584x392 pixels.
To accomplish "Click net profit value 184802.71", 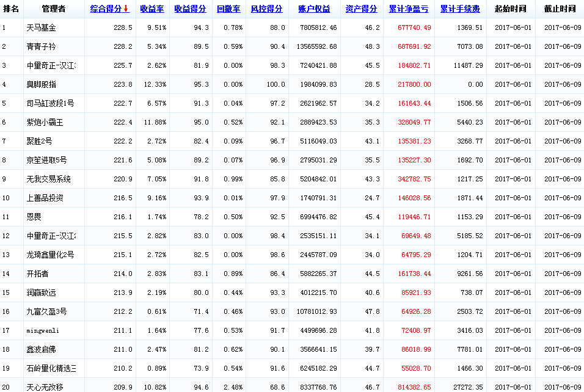I will tap(414, 65).
